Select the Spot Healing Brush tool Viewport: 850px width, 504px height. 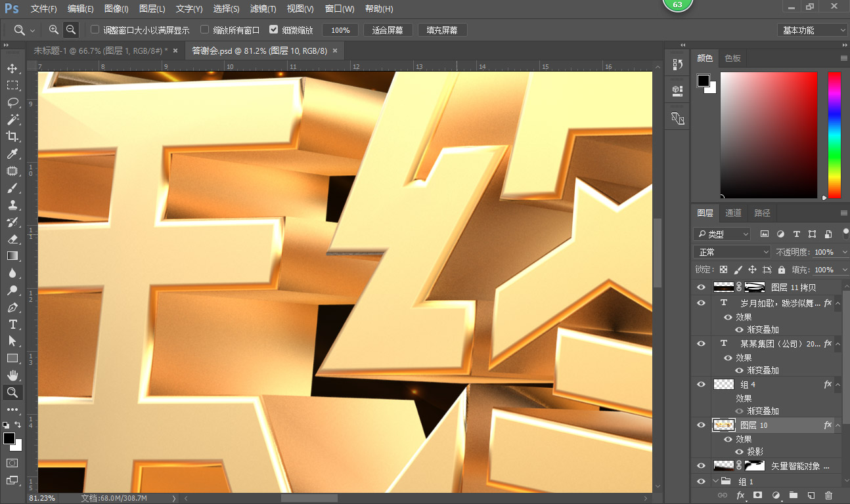pos(12,171)
